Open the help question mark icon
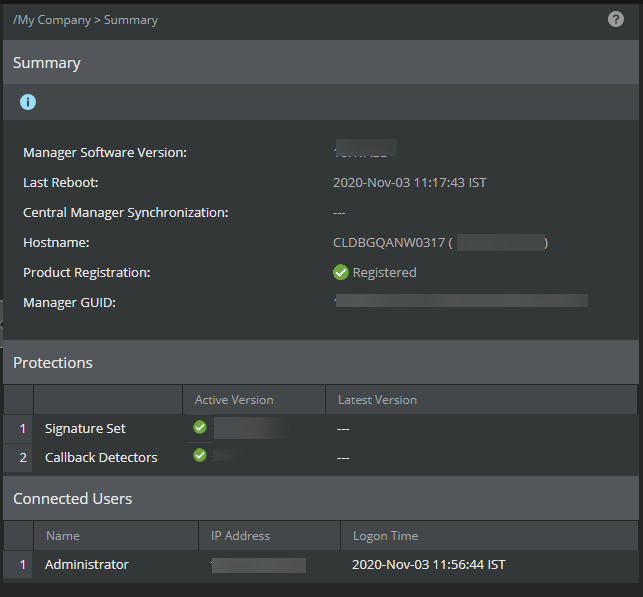The image size is (643, 597). coord(616,19)
